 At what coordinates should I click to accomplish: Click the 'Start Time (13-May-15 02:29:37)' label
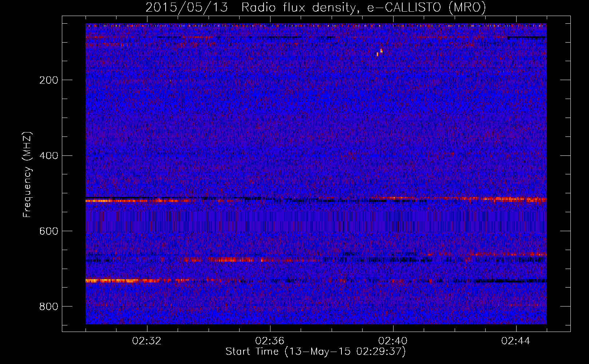click(x=316, y=352)
